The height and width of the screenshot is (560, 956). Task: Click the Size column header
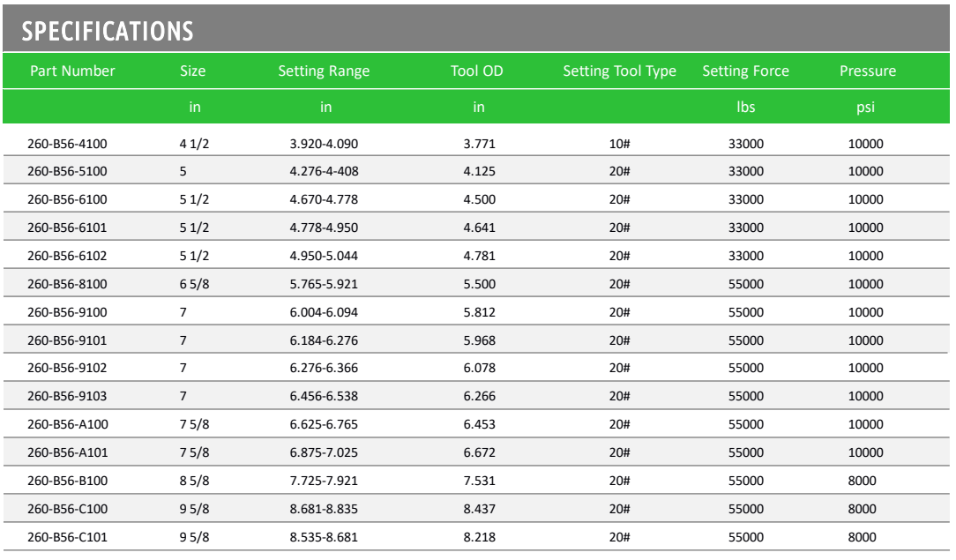click(192, 71)
